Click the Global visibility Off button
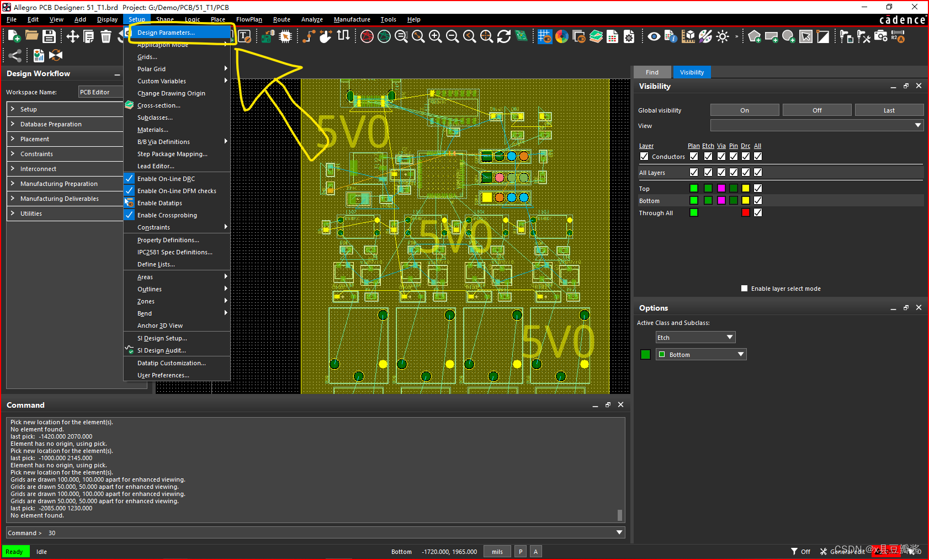 (817, 110)
